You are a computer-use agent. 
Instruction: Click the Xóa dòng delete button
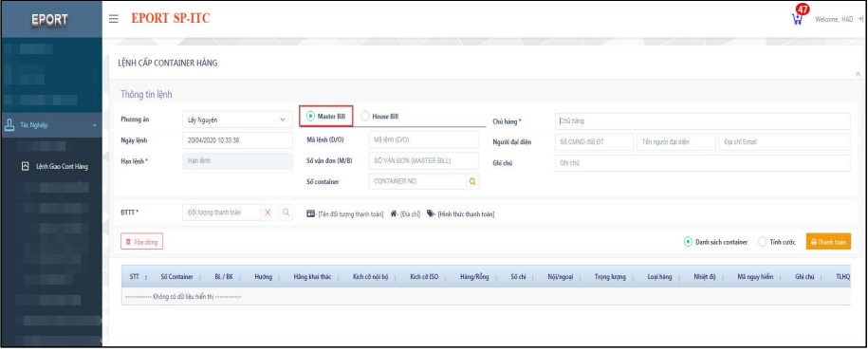point(141,242)
